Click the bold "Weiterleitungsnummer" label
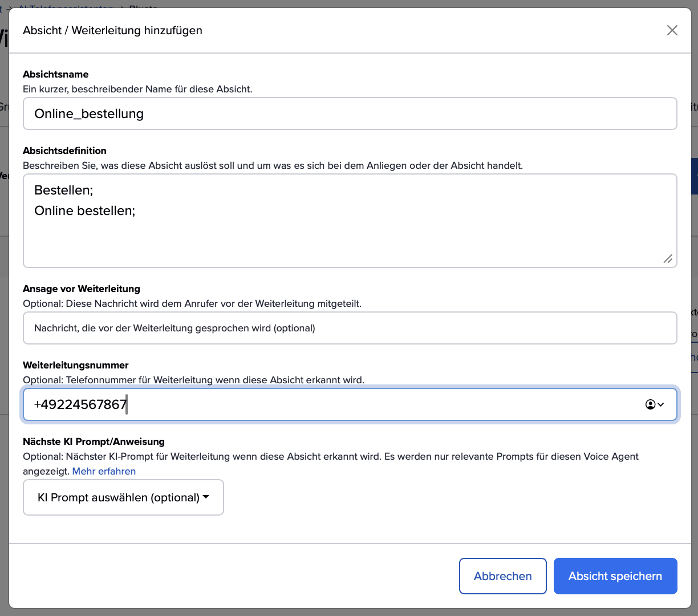 coord(75,365)
